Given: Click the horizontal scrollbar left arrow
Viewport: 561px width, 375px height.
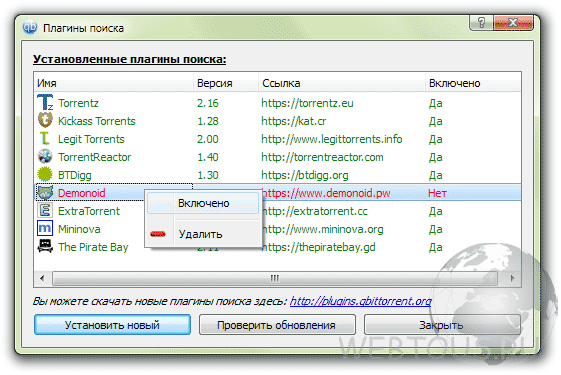Looking at the screenshot, I should (42, 278).
